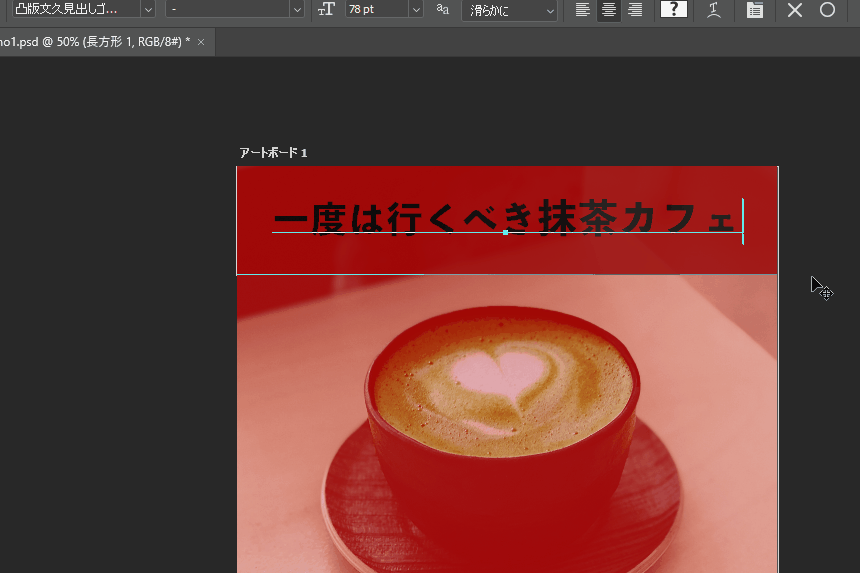Center align text
860x573 pixels.
(x=608, y=9)
